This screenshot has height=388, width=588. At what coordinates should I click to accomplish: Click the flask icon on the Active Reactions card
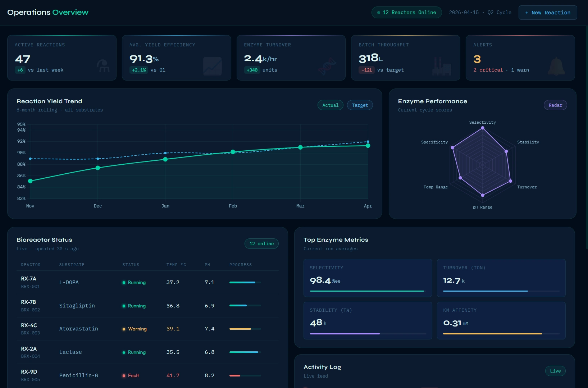pos(103,66)
